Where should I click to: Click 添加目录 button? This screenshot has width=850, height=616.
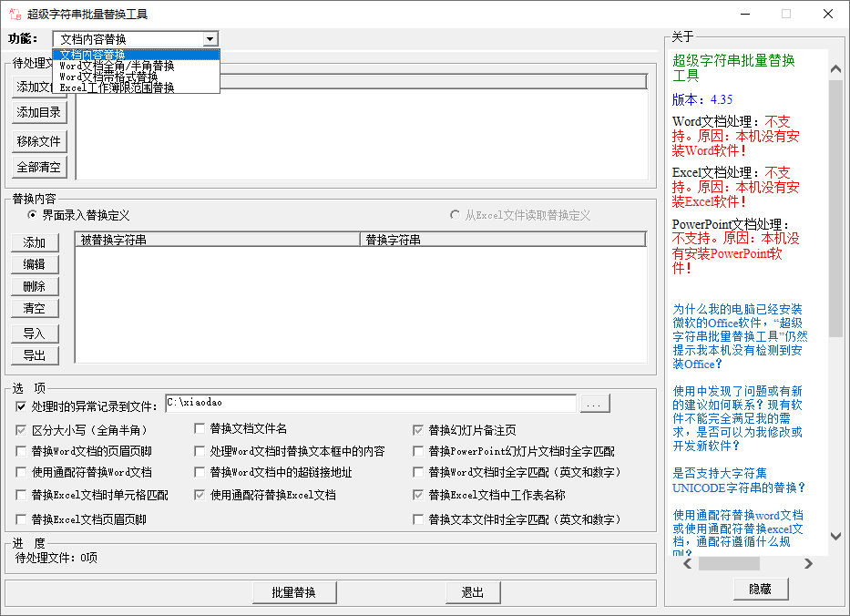(39, 113)
